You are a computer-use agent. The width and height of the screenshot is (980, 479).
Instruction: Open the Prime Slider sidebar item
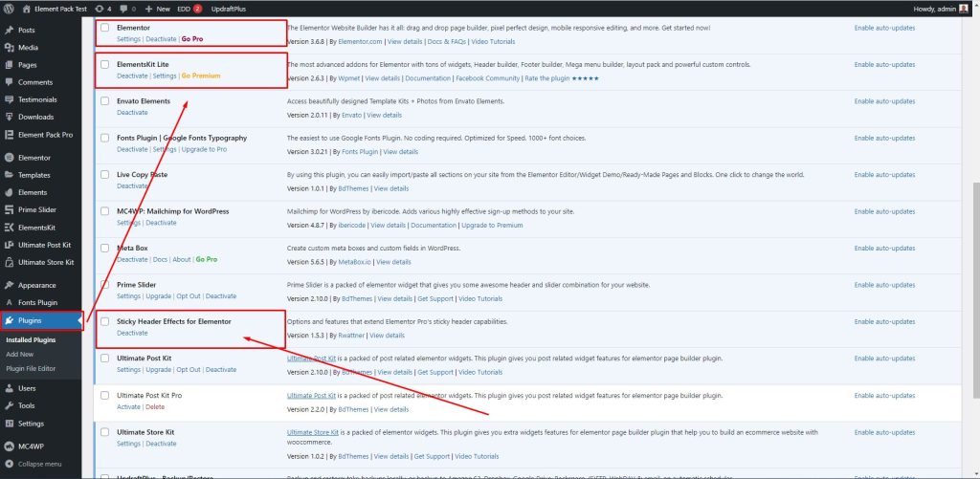point(36,209)
